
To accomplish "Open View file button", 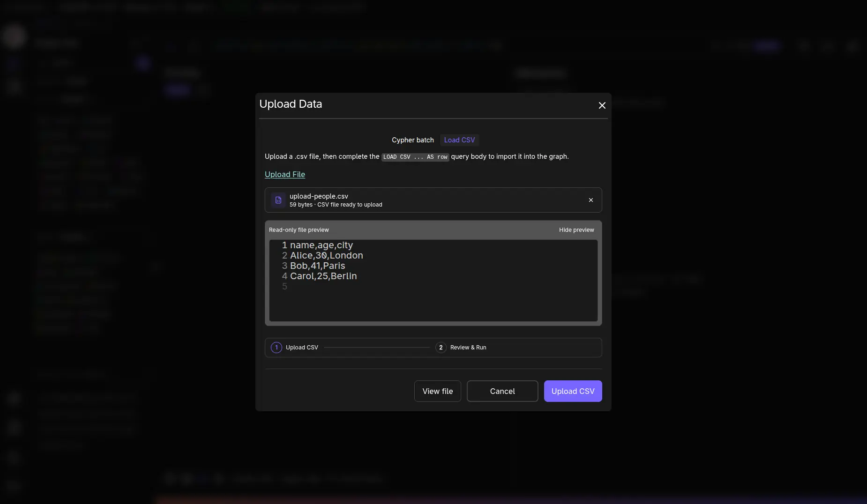I will (x=438, y=391).
